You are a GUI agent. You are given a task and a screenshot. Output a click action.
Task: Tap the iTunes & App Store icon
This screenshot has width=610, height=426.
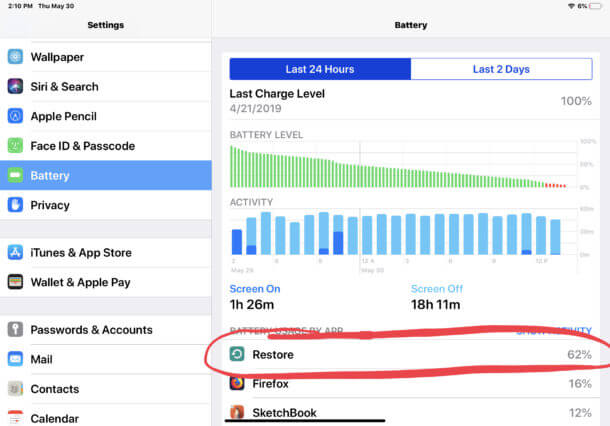(x=15, y=252)
